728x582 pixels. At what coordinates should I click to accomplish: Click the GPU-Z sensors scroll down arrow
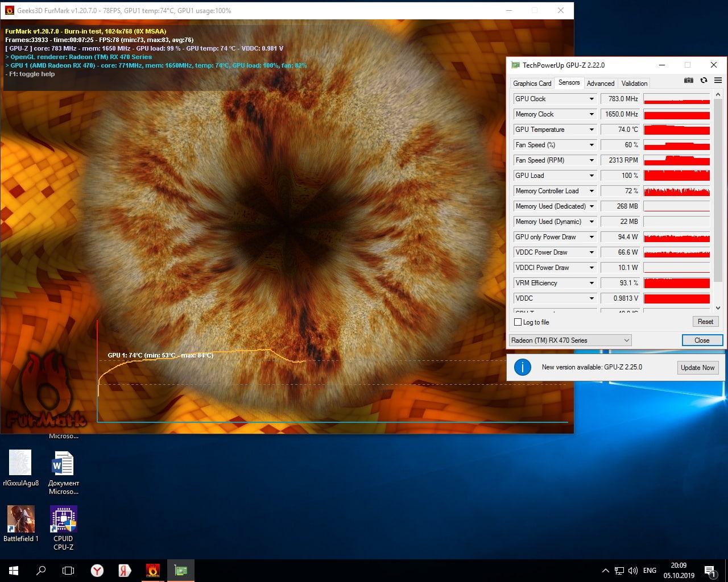(x=718, y=308)
